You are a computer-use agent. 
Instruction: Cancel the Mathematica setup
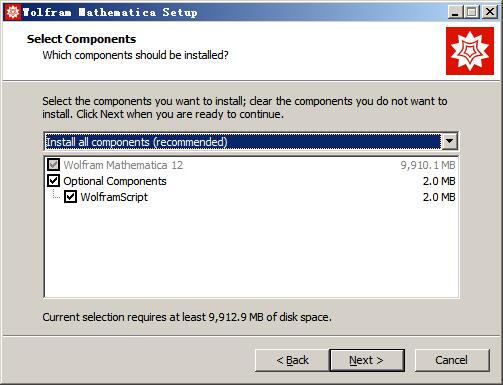(452, 360)
